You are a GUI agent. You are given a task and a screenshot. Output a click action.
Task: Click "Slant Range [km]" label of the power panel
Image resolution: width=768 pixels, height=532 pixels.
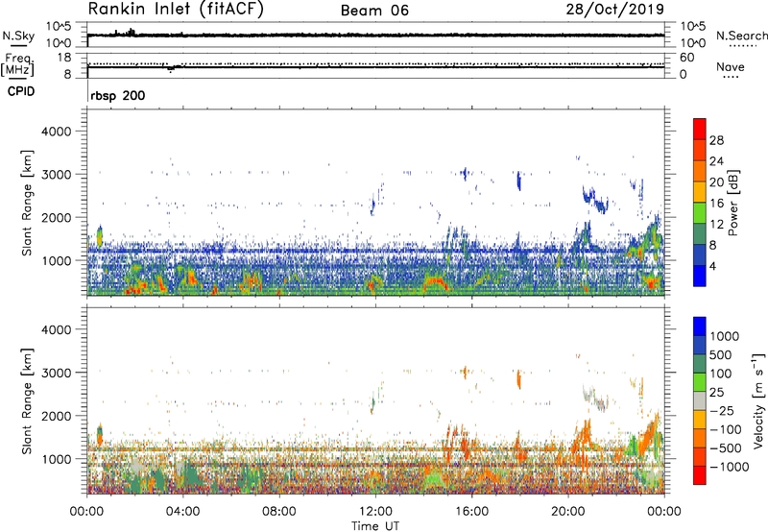click(x=27, y=203)
